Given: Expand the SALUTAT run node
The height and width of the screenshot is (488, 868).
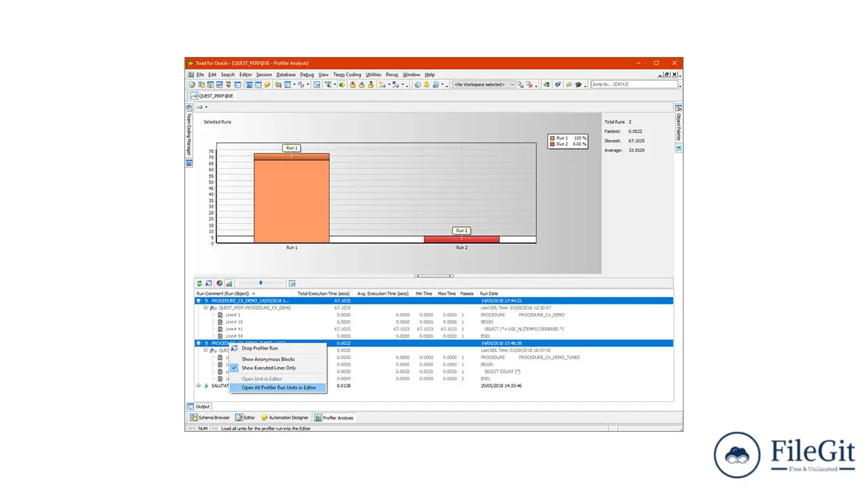Looking at the screenshot, I should (x=199, y=386).
